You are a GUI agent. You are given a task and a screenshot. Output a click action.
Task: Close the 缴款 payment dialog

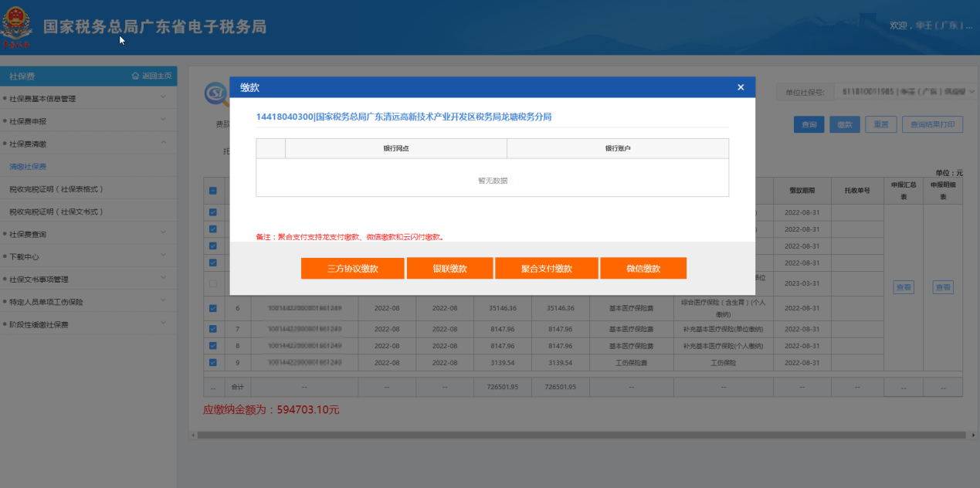click(741, 87)
